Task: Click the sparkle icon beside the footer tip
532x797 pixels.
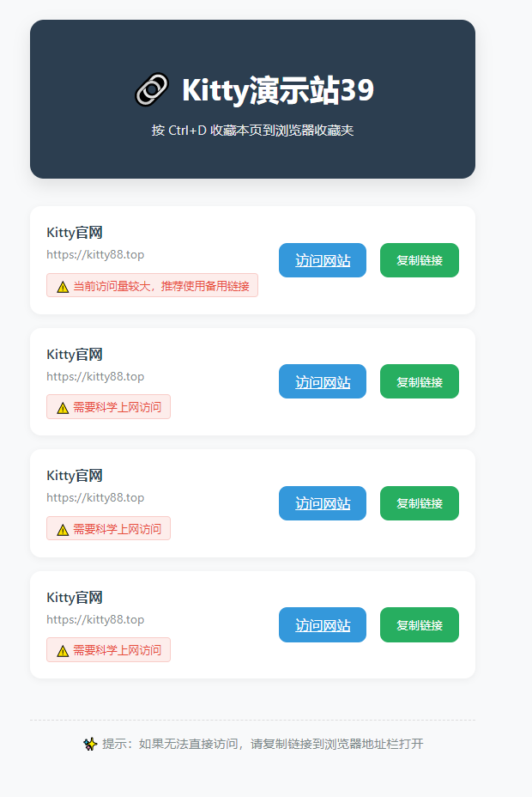Action: coord(90,744)
